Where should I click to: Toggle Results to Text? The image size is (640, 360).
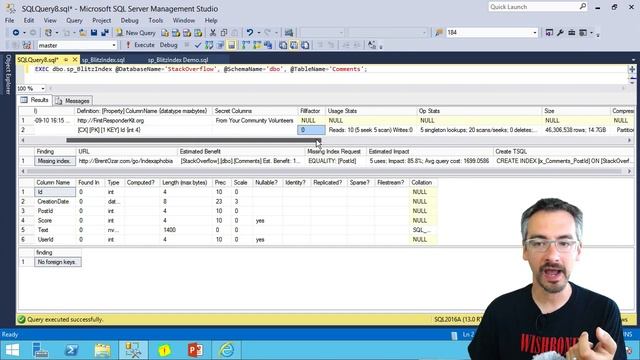pyautogui.click(x=283, y=45)
